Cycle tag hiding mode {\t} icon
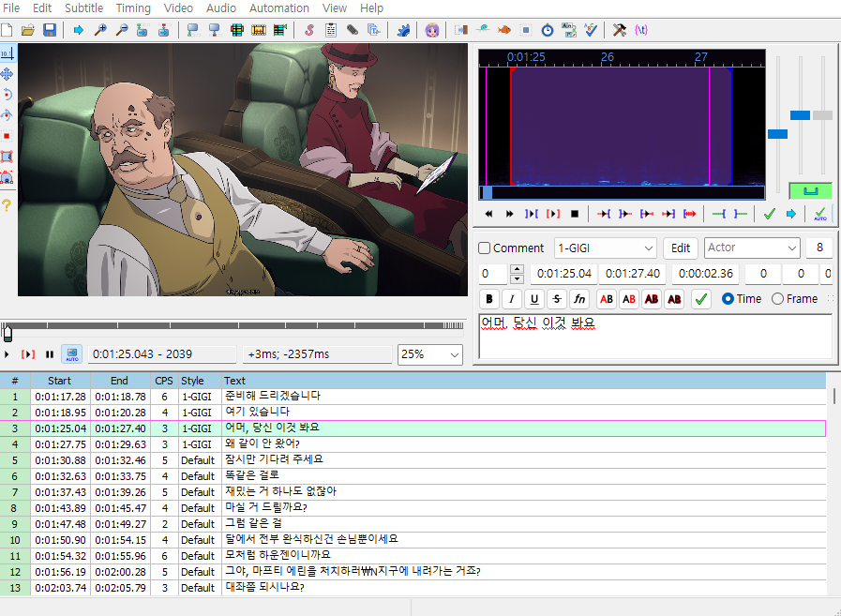Viewport: 841px width, 616px height. point(641,30)
